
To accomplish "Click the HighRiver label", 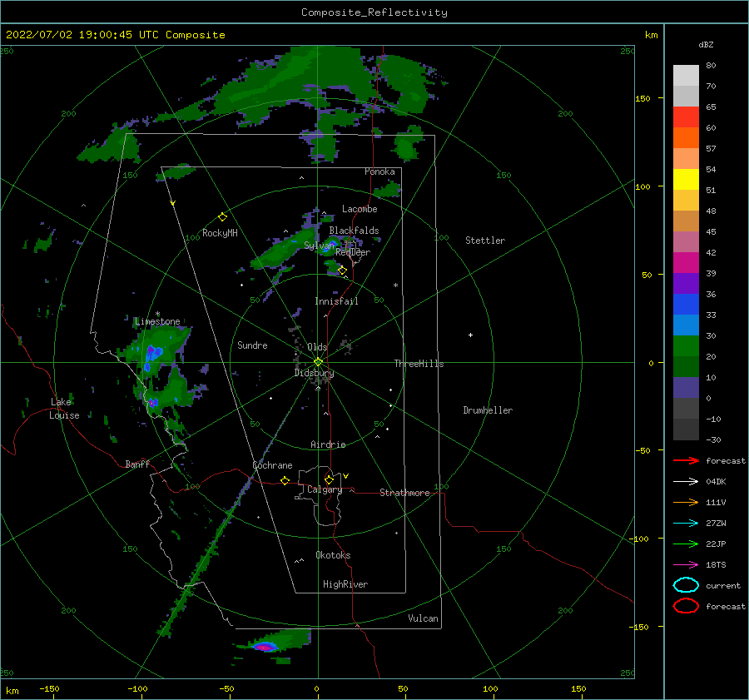I will coord(345,584).
